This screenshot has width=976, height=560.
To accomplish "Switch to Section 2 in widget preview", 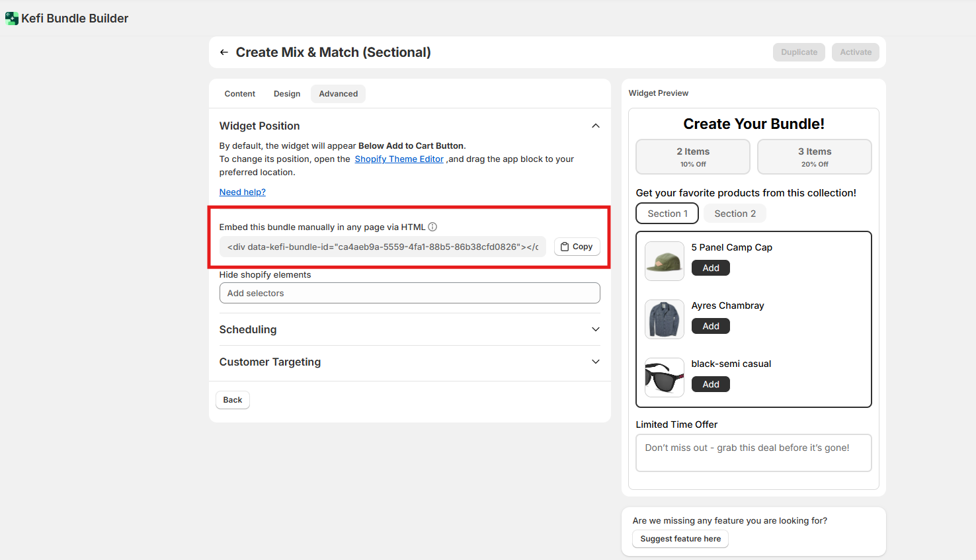I will [x=735, y=214].
